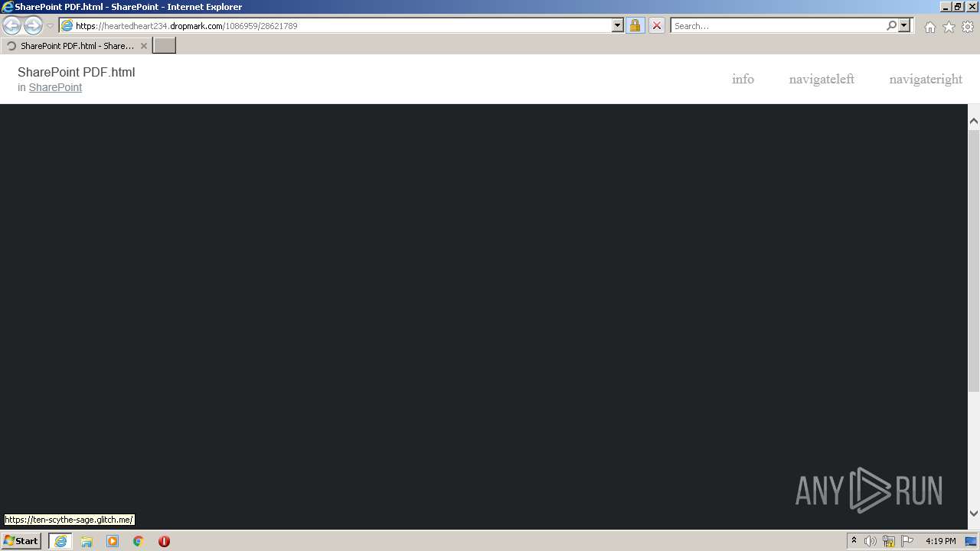Click the IE logo in title bar
This screenshot has width=980, height=551.
pos(8,7)
